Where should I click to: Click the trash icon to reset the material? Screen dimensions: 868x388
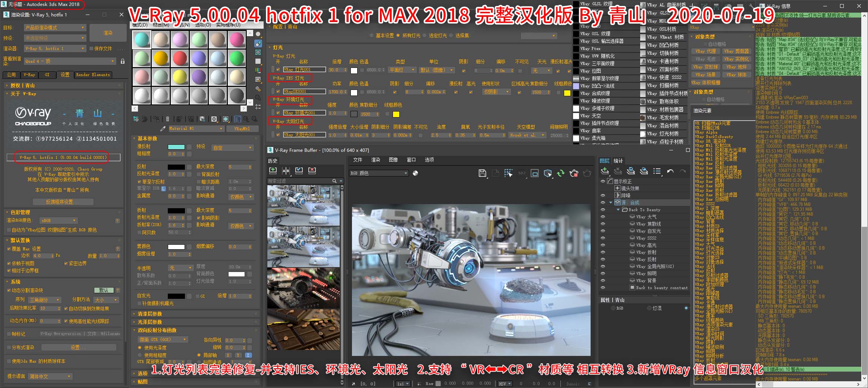pyautogui.click(x=167, y=119)
